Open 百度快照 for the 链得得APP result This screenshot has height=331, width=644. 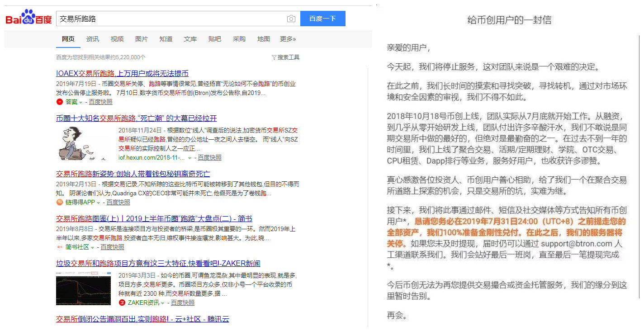click(x=118, y=203)
